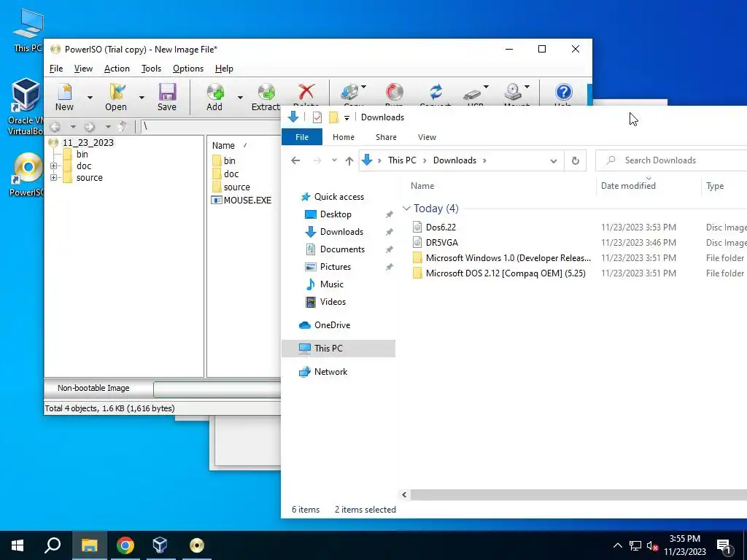747x560 pixels.
Task: Expand the doc folder tree node
Action: click(x=53, y=166)
